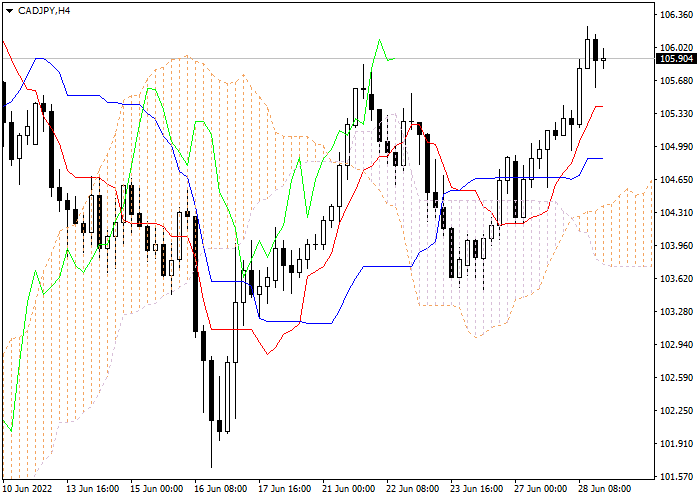Select the 23 Jun 16:00 time label

[477, 489]
